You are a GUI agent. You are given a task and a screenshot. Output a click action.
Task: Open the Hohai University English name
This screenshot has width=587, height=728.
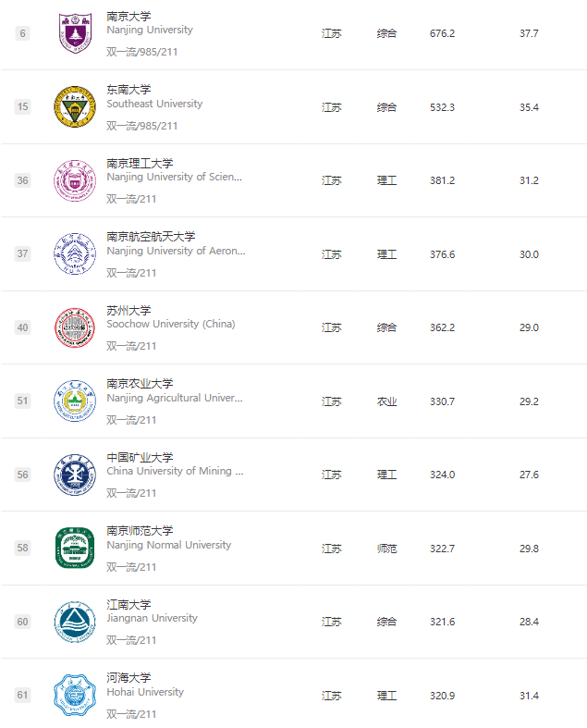[x=145, y=692]
